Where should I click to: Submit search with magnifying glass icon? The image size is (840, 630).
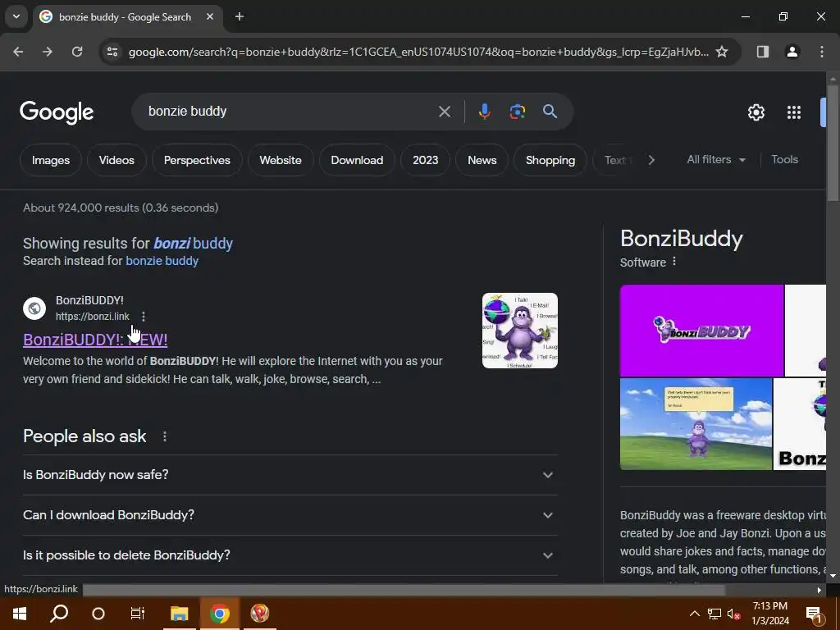tap(550, 112)
